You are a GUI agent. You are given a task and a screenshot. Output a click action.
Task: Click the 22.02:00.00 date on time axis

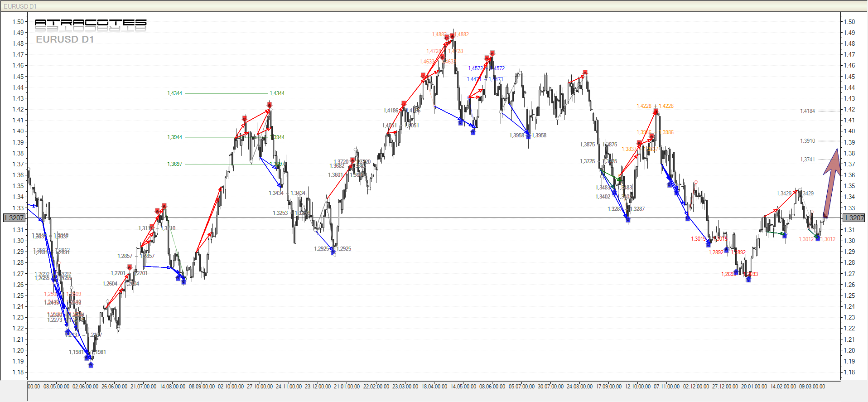(x=376, y=387)
